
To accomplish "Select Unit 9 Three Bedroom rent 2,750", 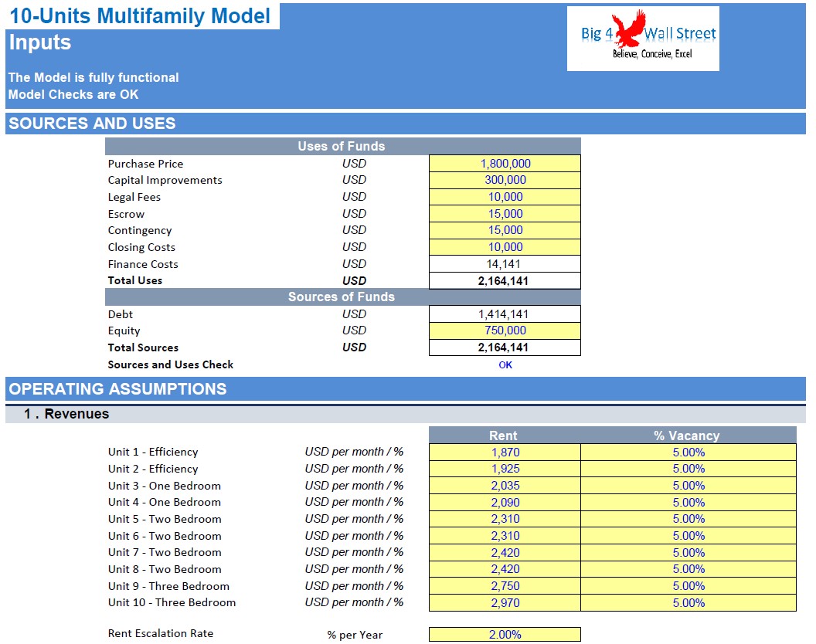I will pyautogui.click(x=505, y=586).
